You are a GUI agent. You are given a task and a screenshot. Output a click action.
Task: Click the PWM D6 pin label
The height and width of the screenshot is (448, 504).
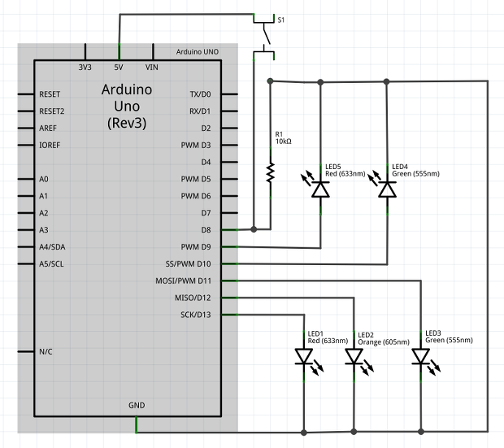pyautogui.click(x=196, y=196)
